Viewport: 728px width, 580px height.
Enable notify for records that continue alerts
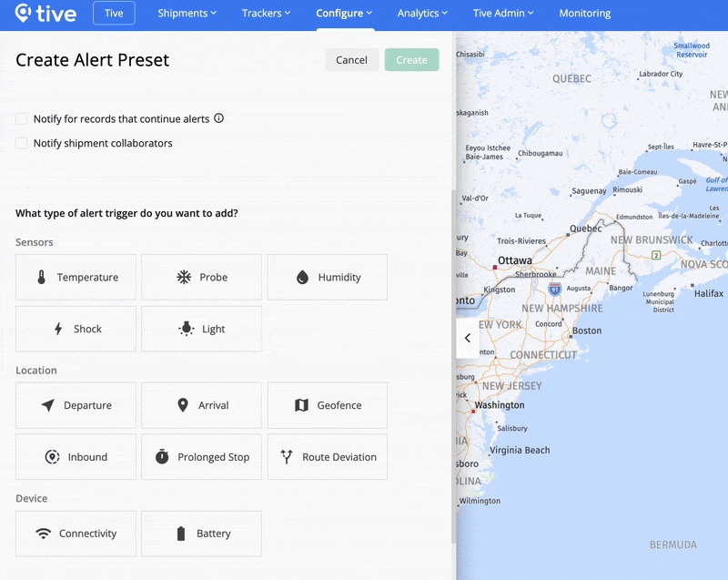[x=21, y=118]
